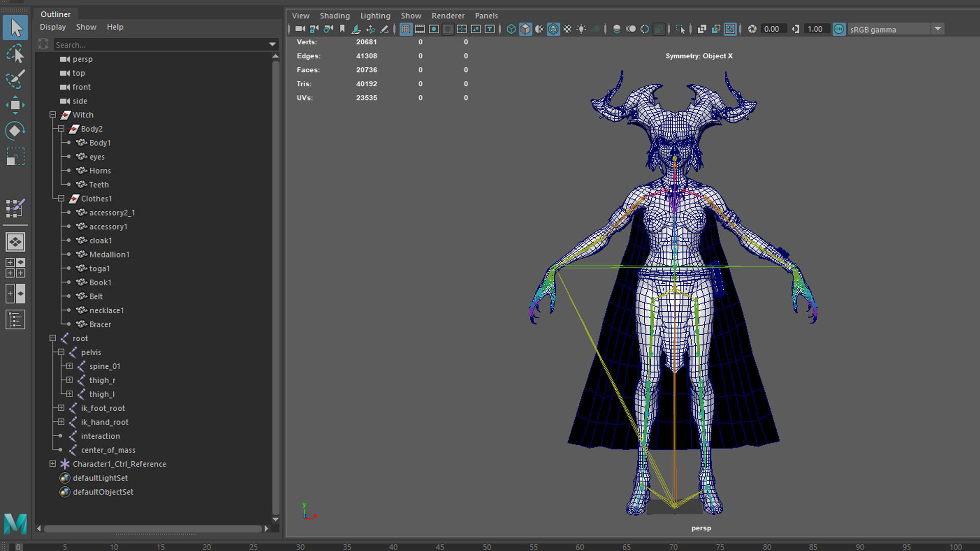Click the Outliner horizontal scrollbar
980x551 pixels.
153,529
